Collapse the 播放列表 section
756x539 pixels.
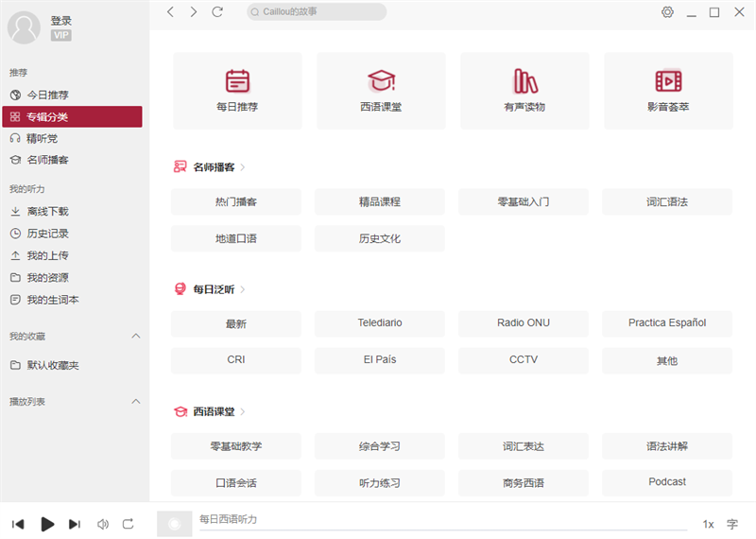point(135,402)
